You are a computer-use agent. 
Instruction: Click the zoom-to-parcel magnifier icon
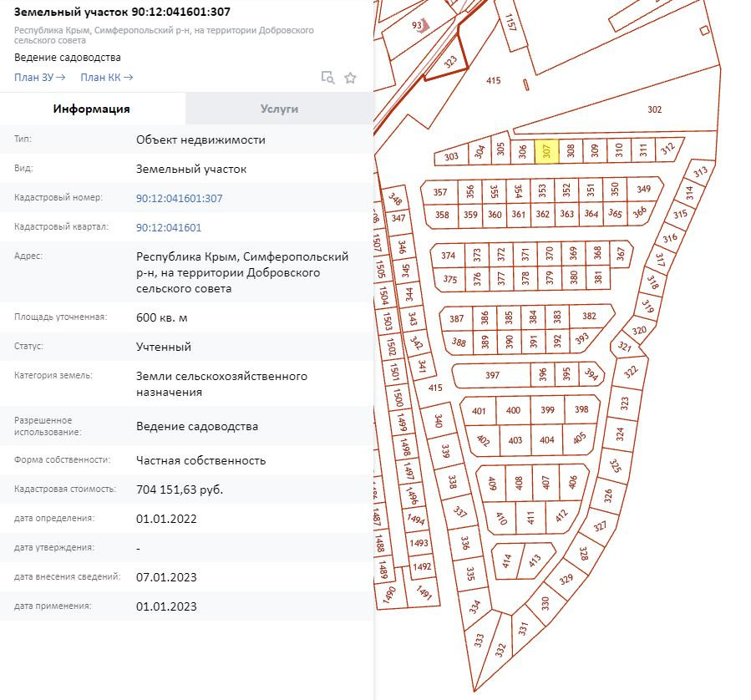(328, 78)
